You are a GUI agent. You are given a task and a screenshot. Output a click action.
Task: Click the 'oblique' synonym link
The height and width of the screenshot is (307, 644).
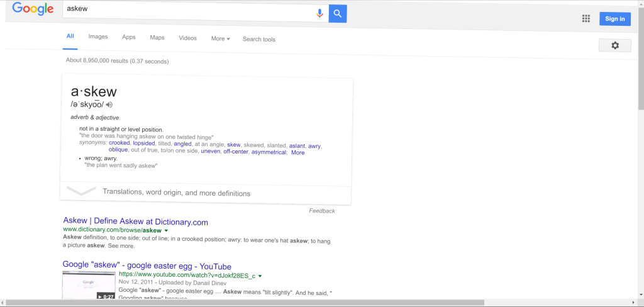point(118,150)
